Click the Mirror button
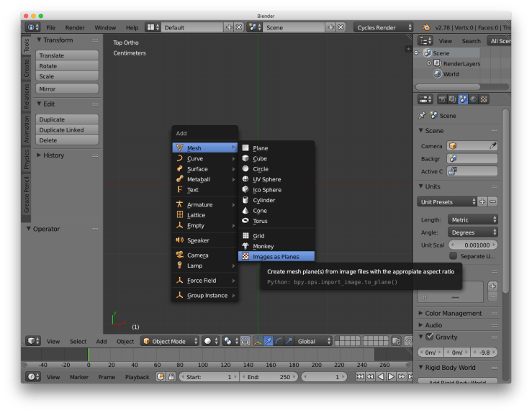The image size is (532, 413). point(67,88)
